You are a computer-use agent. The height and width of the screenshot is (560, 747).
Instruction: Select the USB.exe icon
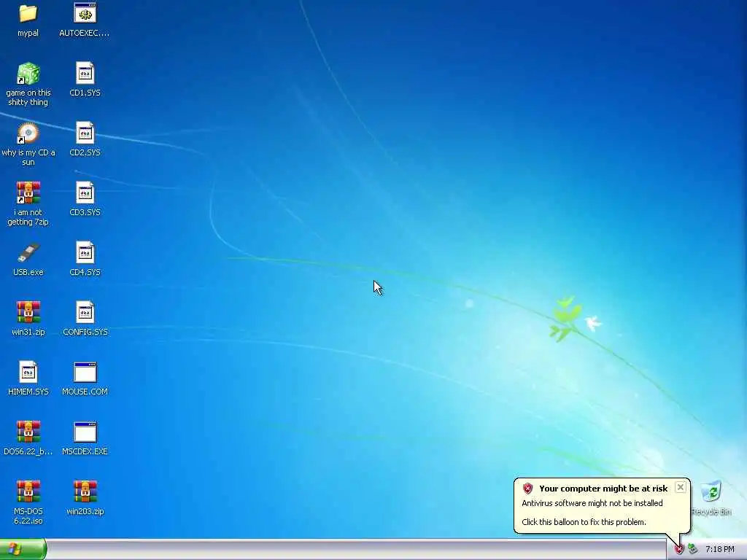point(28,253)
